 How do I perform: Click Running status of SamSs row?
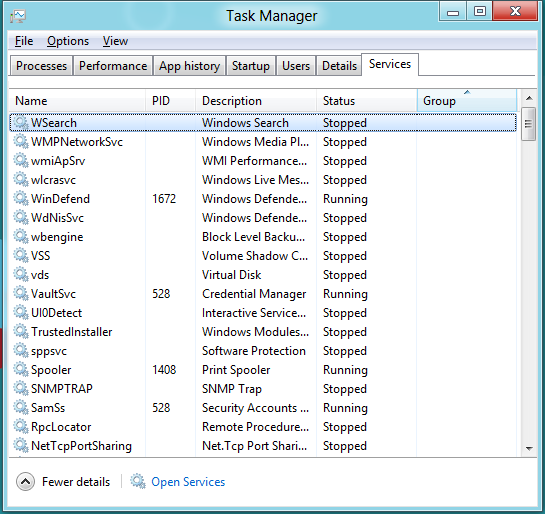(345, 408)
